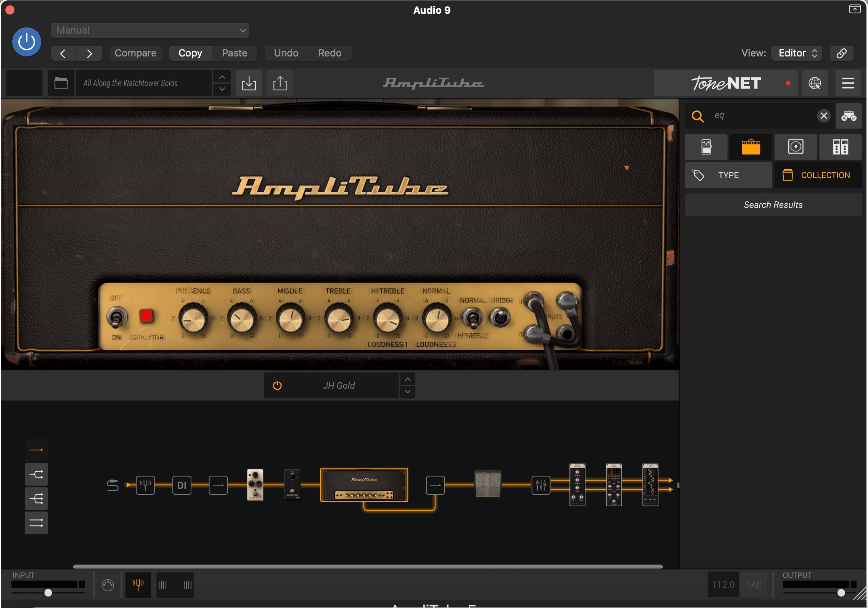The height and width of the screenshot is (608, 868).
Task: Click the Compare button
Action: 135,53
